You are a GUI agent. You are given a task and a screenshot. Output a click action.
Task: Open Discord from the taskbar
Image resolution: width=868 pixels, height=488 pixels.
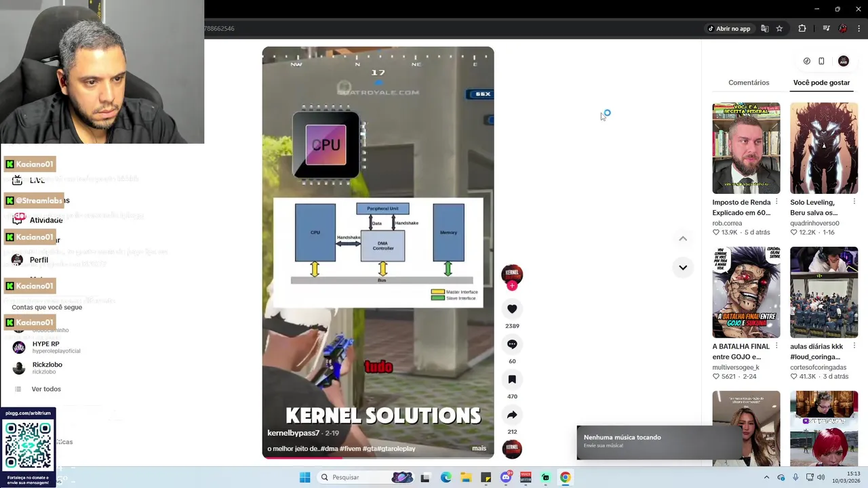point(506,477)
